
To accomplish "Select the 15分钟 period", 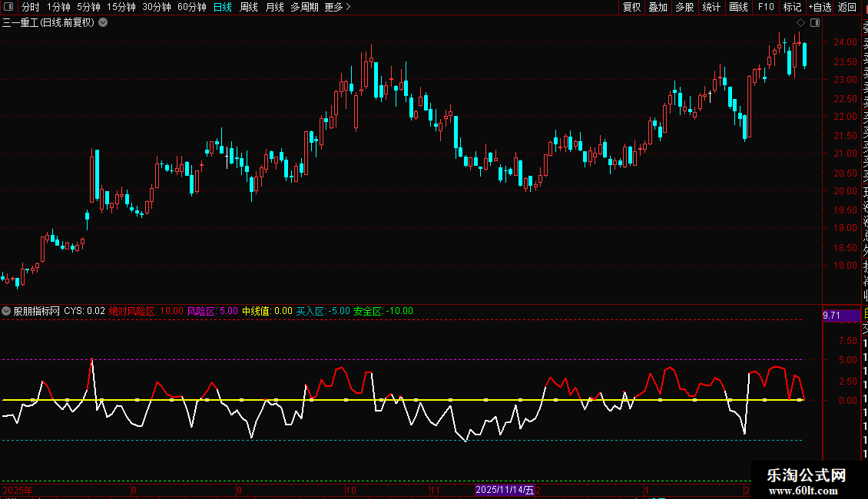I will pyautogui.click(x=121, y=7).
